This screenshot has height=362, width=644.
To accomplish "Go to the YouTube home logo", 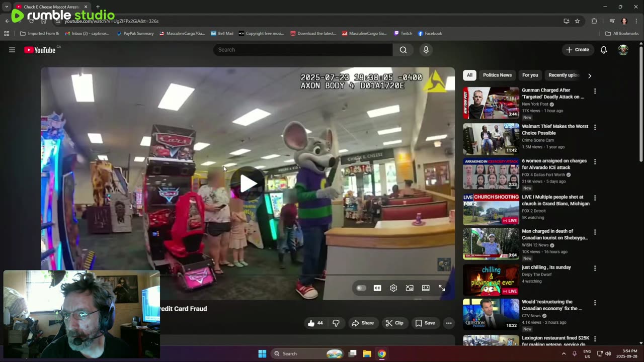I will [x=40, y=50].
